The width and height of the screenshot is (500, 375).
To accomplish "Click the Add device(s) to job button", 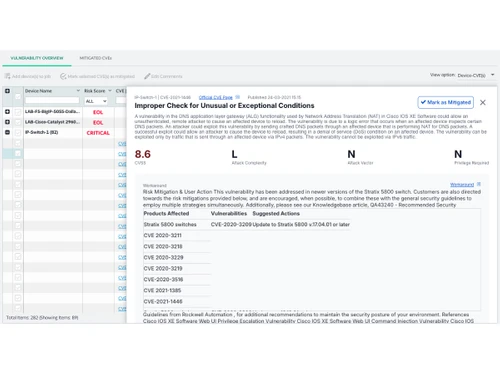I will [x=28, y=76].
